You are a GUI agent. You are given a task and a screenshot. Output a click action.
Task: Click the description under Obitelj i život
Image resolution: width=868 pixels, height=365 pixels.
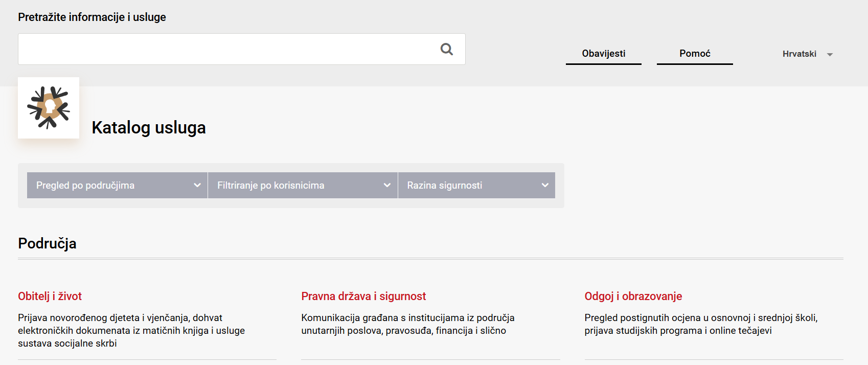pos(131,330)
